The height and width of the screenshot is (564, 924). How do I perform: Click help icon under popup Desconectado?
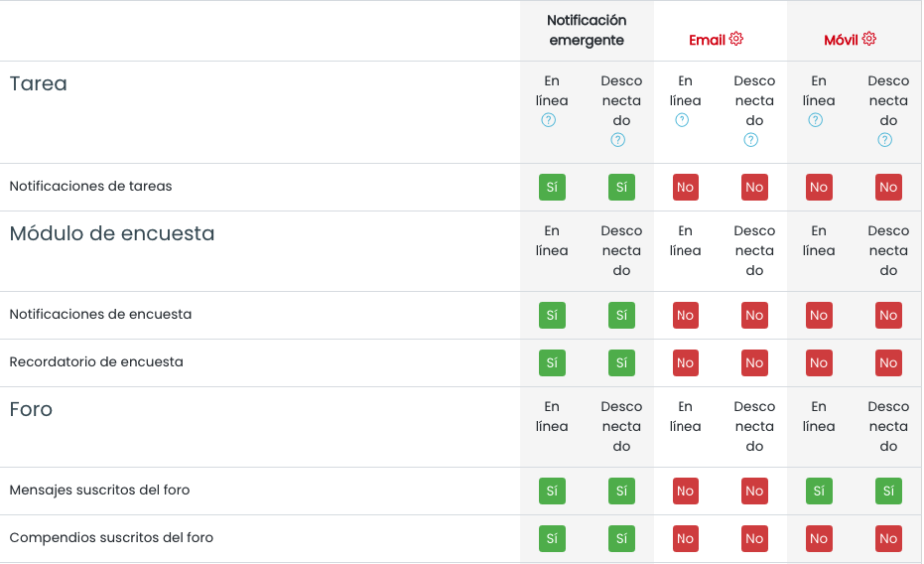(x=617, y=140)
